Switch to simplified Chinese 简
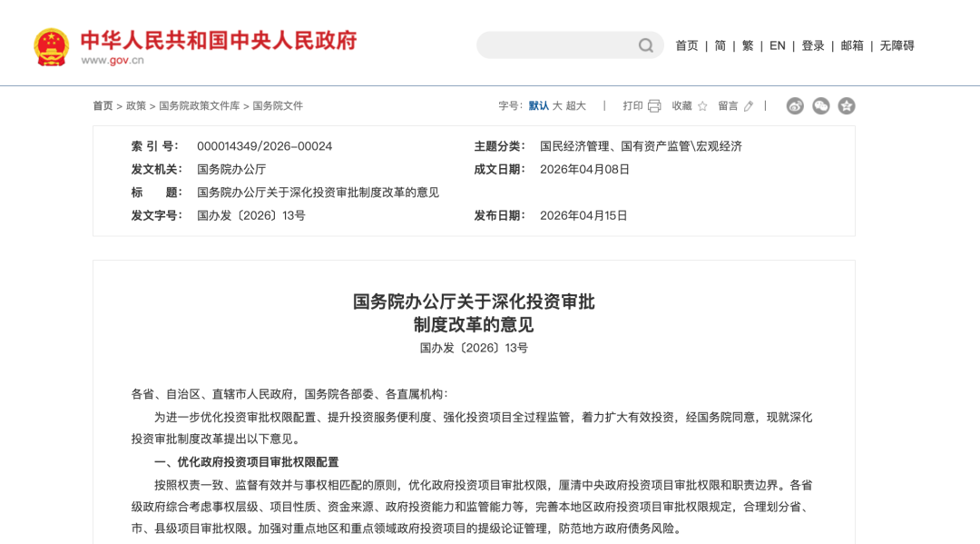The image size is (980, 544). tap(720, 45)
